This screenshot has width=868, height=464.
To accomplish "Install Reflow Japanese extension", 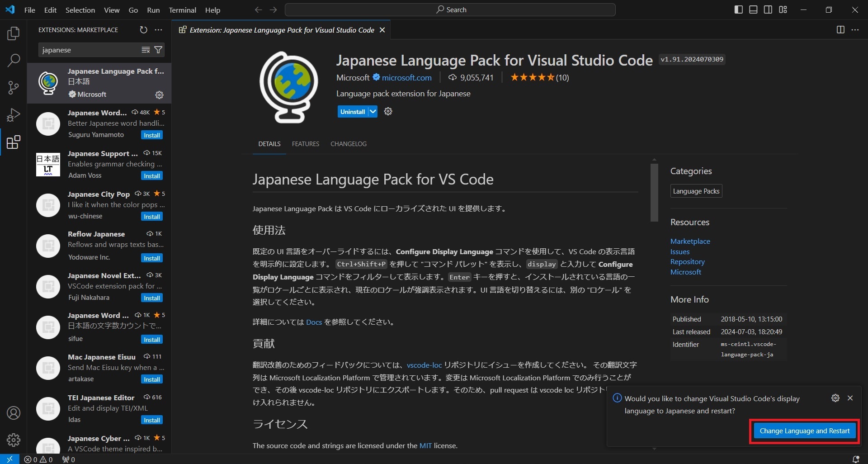I will coord(151,258).
